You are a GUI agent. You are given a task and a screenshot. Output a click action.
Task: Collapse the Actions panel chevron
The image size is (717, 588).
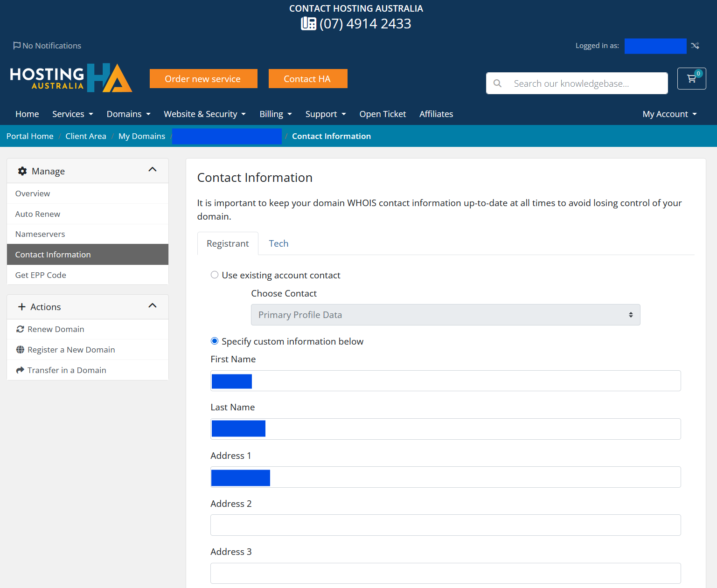coord(153,306)
